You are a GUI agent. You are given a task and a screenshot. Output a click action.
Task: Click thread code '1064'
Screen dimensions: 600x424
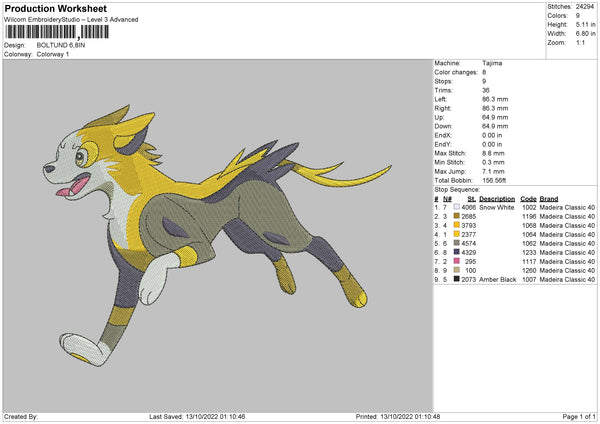tap(529, 235)
